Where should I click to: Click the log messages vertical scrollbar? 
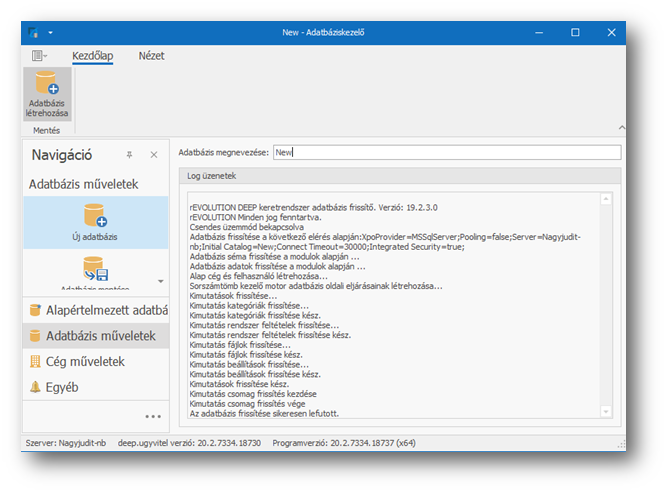pos(605,300)
